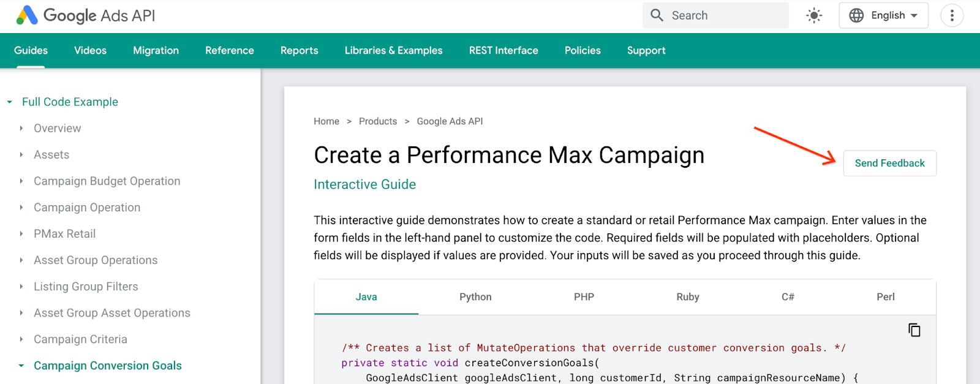980x384 pixels.
Task: Switch to the PHP code tab
Action: [x=584, y=297]
